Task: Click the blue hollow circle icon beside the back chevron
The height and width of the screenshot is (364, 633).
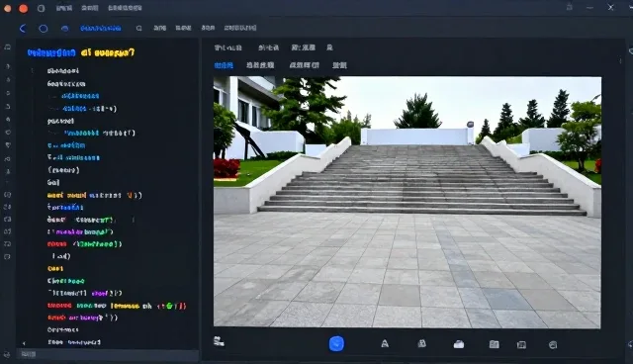Action: [x=44, y=29]
